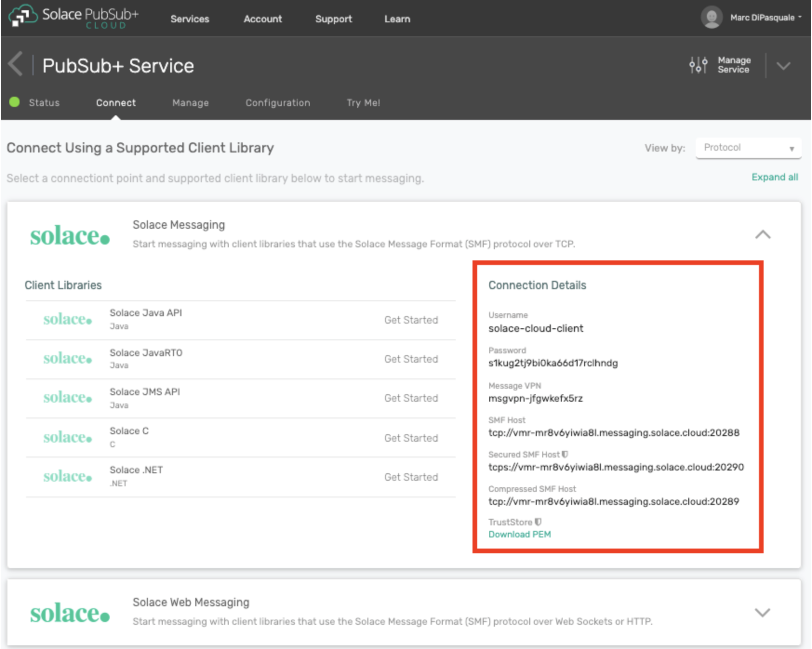Viewport: 812px width, 649px height.
Task: Open the View by Protocol dropdown
Action: 748,148
